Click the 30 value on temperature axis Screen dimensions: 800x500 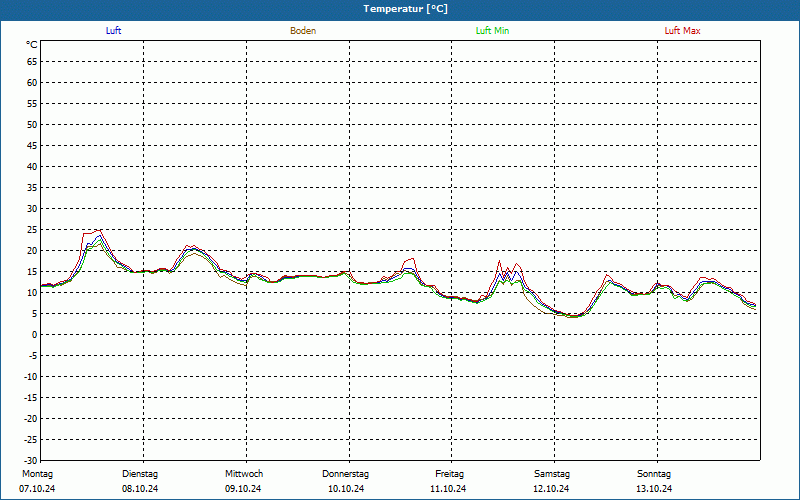tap(32, 209)
